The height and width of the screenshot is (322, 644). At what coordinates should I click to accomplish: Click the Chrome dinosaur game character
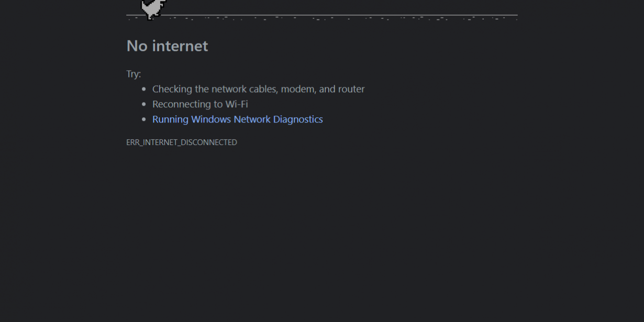pyautogui.click(x=153, y=9)
